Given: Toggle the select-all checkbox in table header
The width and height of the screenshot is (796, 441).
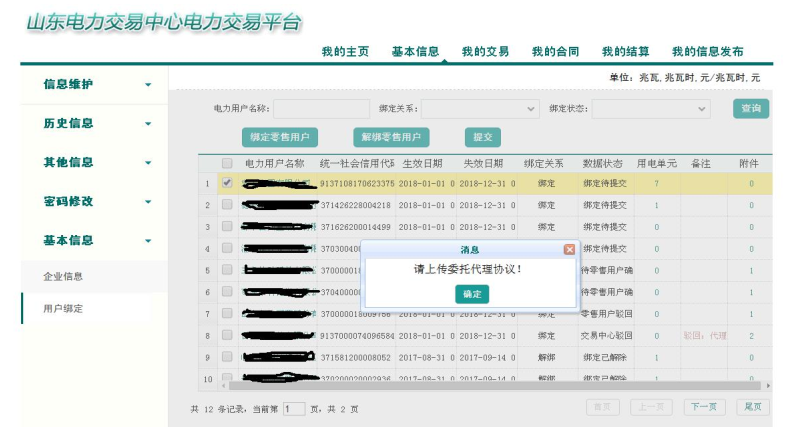Looking at the screenshot, I should (227, 164).
